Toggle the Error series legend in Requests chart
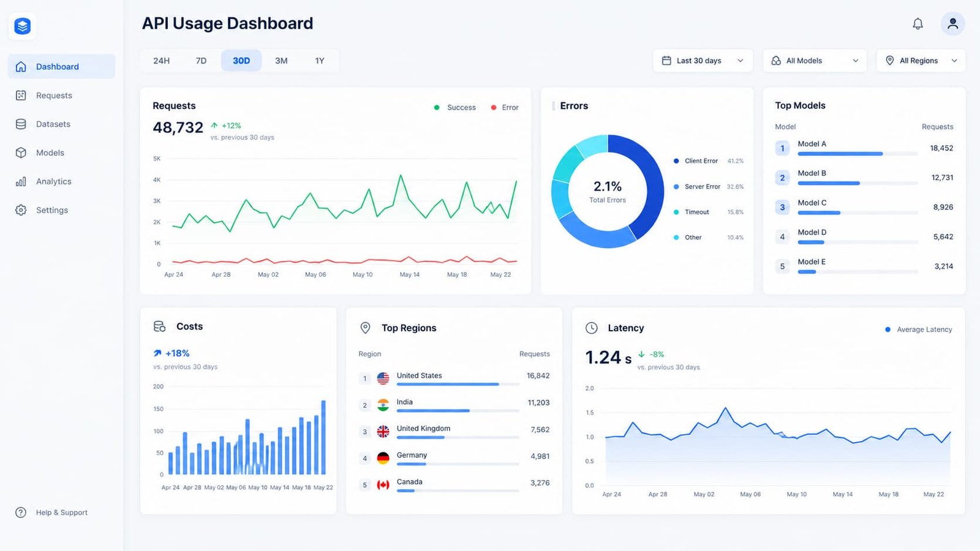This screenshot has width=980, height=551. click(505, 107)
